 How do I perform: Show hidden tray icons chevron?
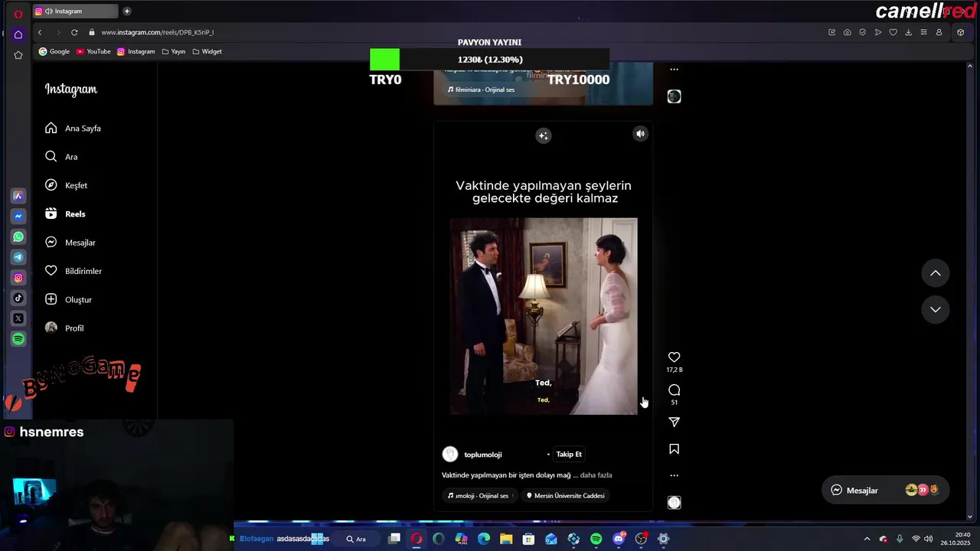[867, 539]
